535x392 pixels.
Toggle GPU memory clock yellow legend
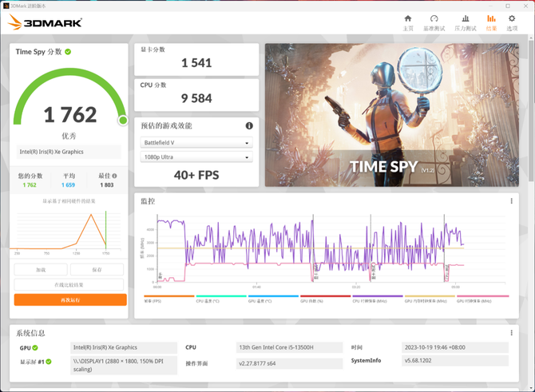[x=430, y=296]
